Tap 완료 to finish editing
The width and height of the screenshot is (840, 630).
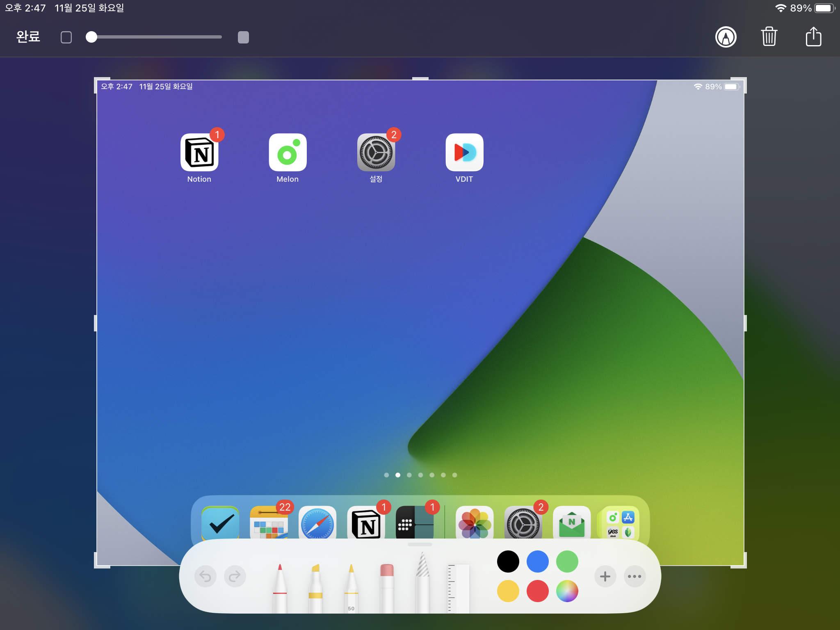(x=28, y=37)
